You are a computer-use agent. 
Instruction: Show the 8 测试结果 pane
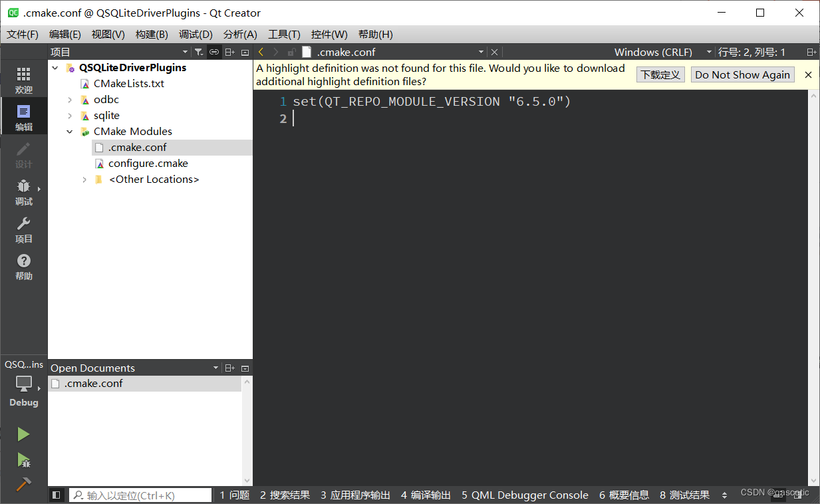[684, 495]
